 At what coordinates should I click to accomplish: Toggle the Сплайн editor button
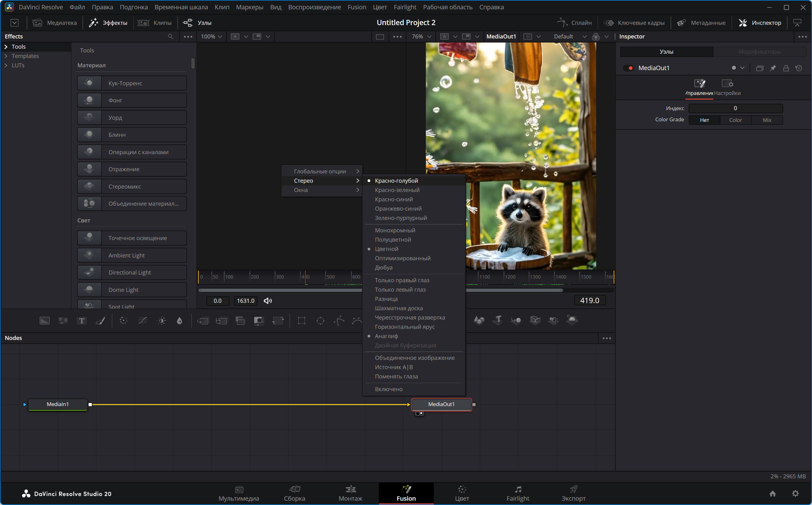coord(575,23)
